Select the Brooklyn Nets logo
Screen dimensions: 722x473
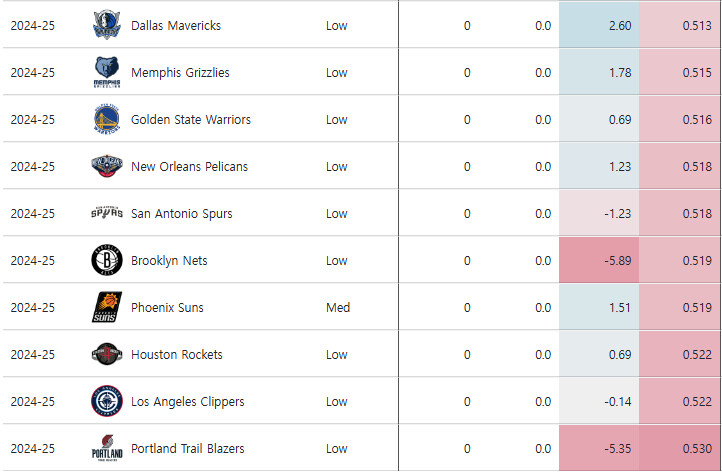(x=105, y=260)
